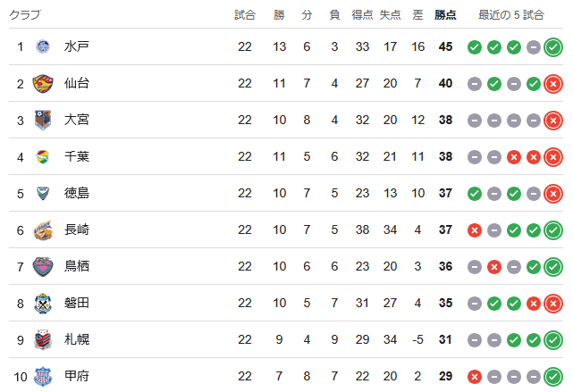
Task: Open the 徳島 club logo
Action: tap(43, 193)
